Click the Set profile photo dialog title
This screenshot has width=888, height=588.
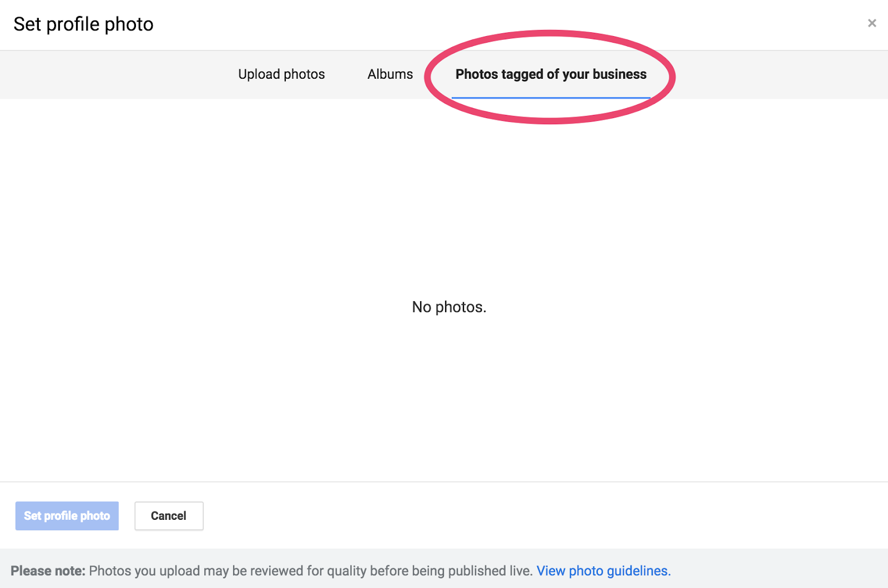click(x=83, y=24)
